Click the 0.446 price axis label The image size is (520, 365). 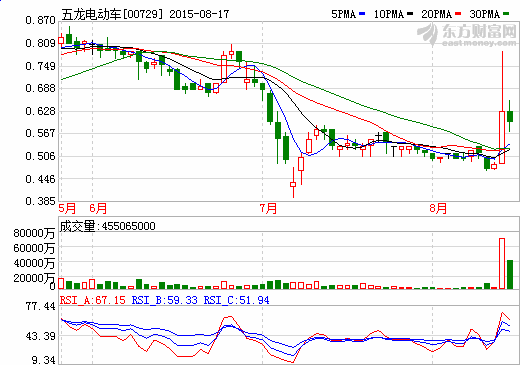click(x=40, y=179)
